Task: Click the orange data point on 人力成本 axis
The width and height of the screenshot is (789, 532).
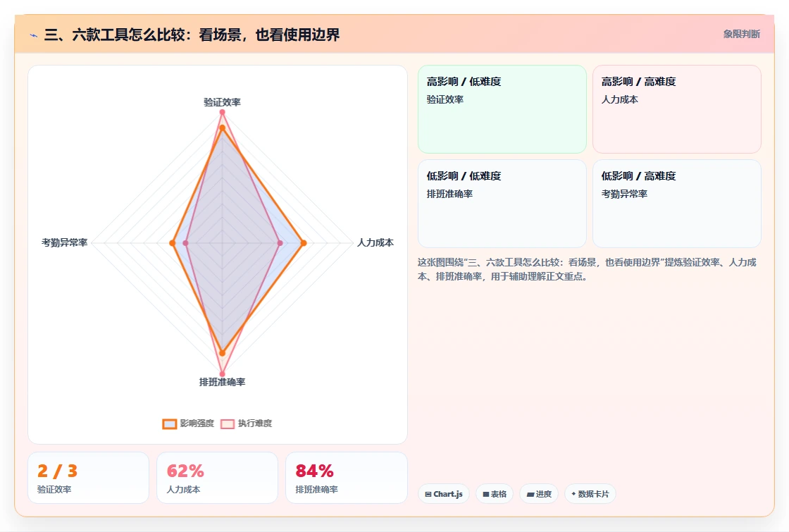Action: [x=304, y=243]
